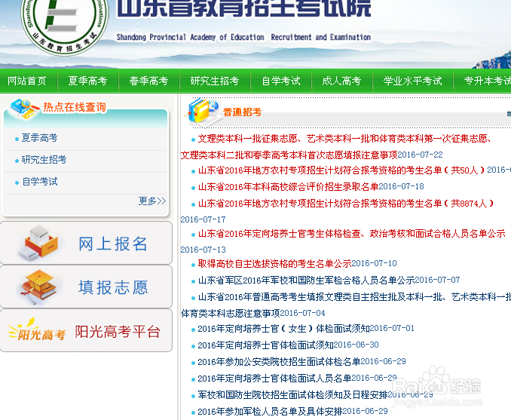Click the 普通招考 books icon
511x420 pixels.
(x=203, y=112)
